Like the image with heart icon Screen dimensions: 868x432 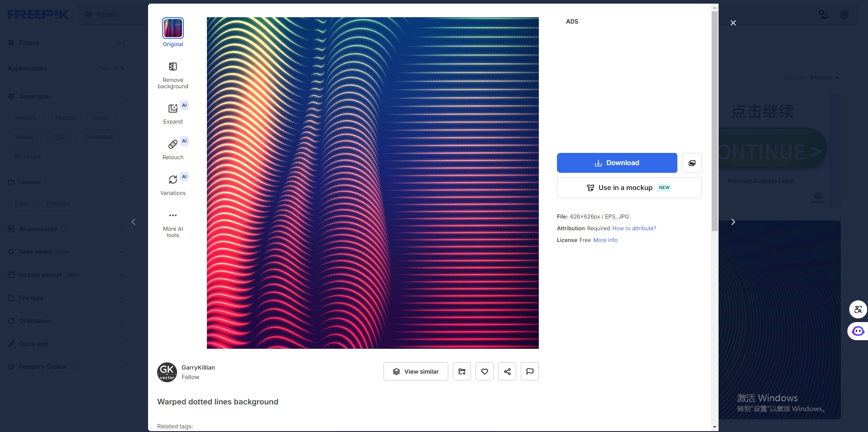tap(484, 371)
